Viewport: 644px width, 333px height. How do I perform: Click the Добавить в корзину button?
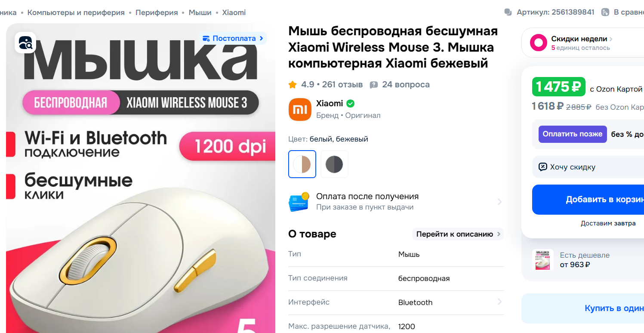(x=588, y=200)
